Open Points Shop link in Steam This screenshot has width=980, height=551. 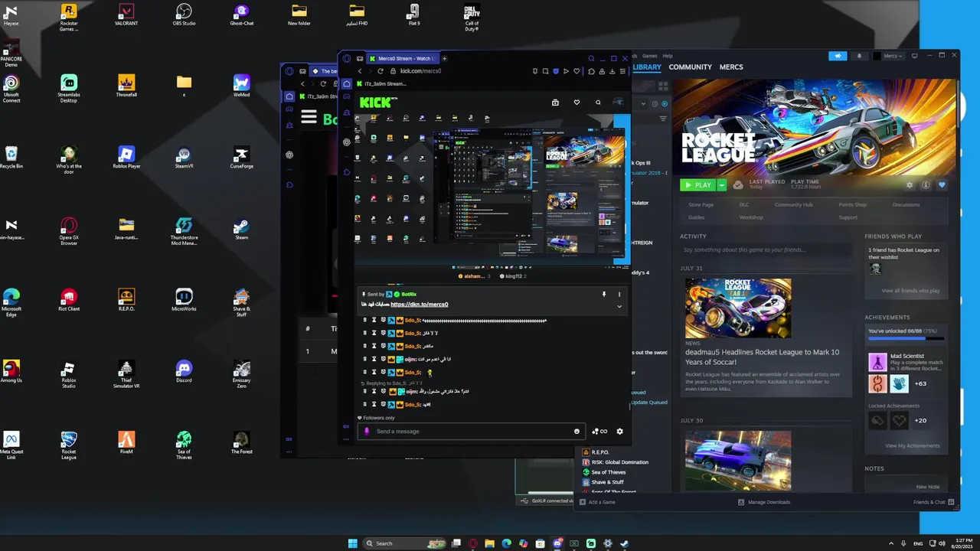pos(852,205)
